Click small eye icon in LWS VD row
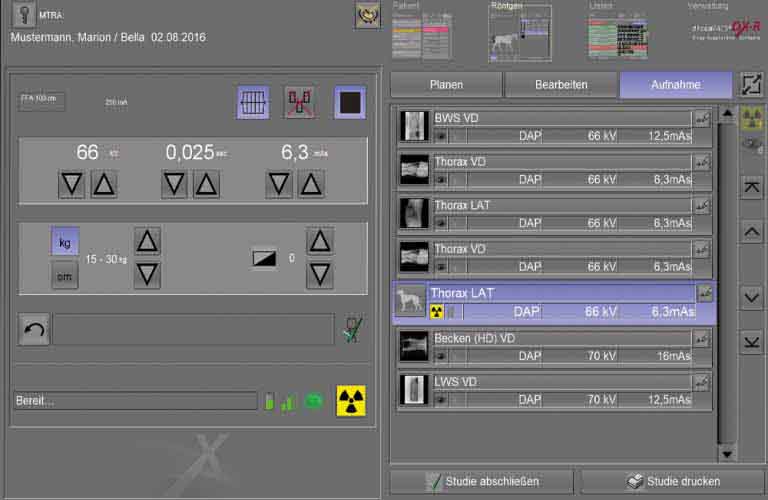 [441, 400]
